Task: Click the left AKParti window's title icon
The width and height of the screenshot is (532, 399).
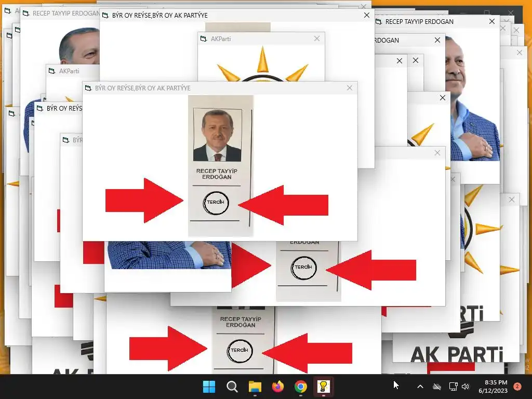Action: click(52, 71)
